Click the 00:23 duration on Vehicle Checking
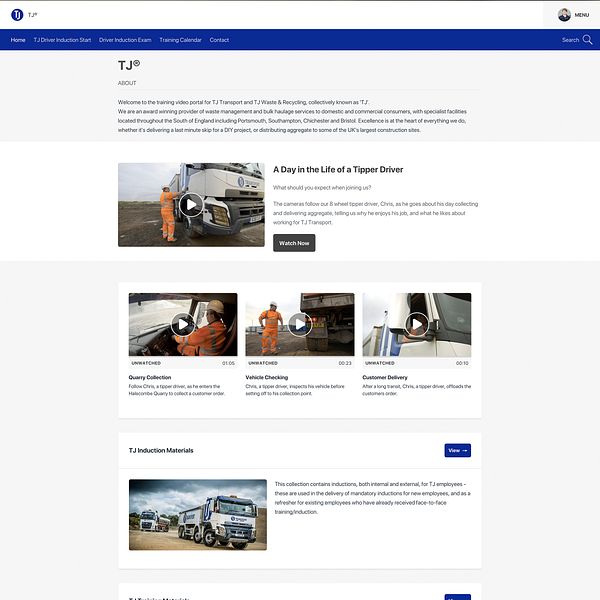Screen dimensions: 600x600 (x=345, y=363)
